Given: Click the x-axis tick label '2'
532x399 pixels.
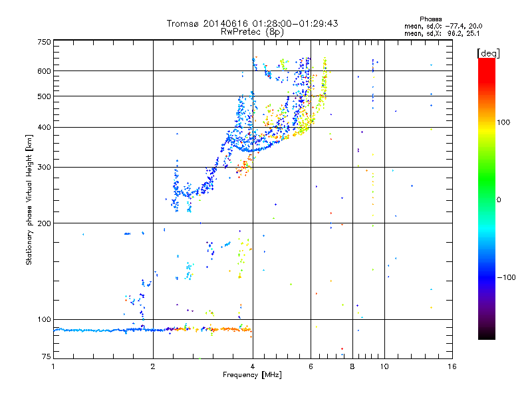Looking at the screenshot, I should (153, 366).
